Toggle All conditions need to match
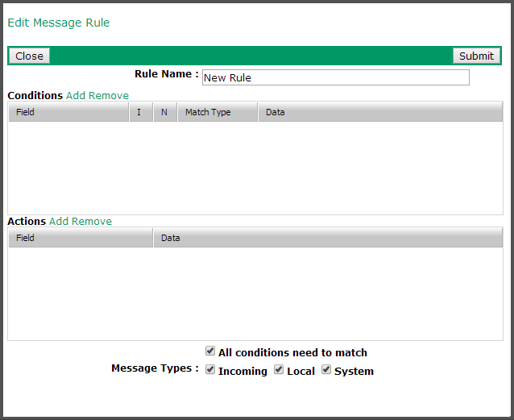 coord(210,351)
